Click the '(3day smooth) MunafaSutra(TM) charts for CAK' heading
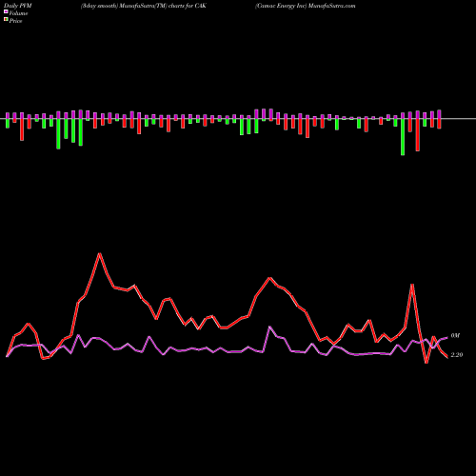476x476 pixels. (x=144, y=6)
